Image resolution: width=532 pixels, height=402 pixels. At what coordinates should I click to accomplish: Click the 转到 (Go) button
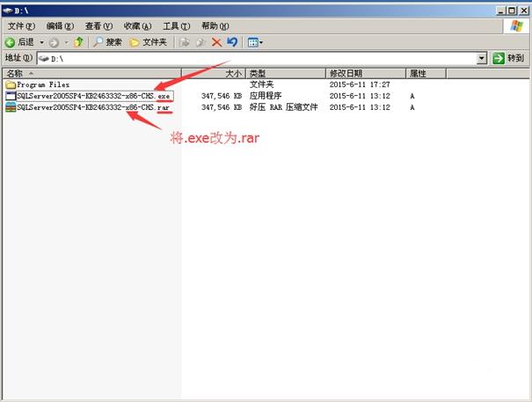click(508, 58)
